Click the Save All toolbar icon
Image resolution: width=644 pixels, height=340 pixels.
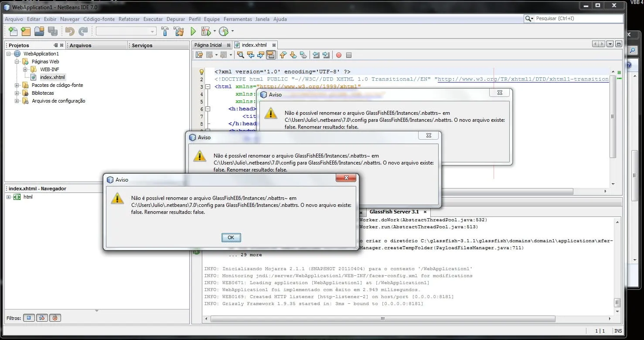point(52,31)
